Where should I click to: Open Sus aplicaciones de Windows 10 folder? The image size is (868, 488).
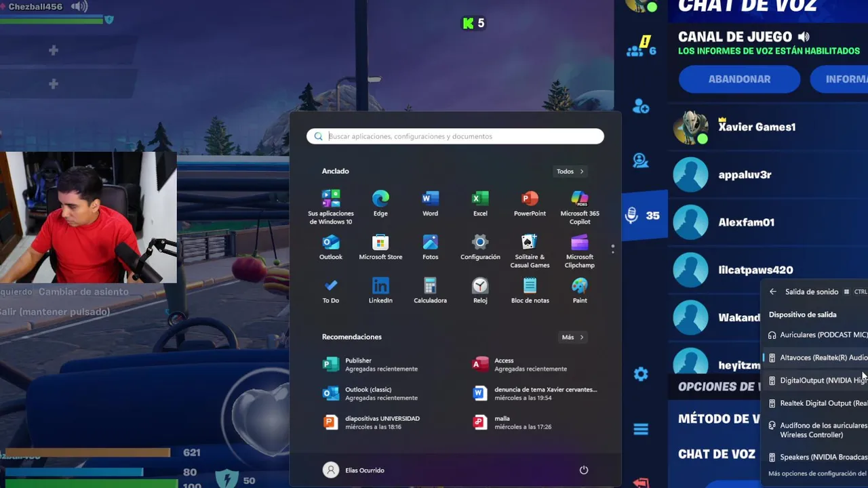[x=331, y=207]
